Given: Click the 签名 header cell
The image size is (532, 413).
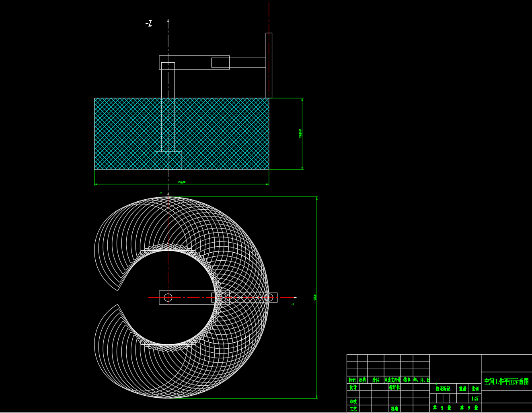Looking at the screenshot, I should pos(407,380).
